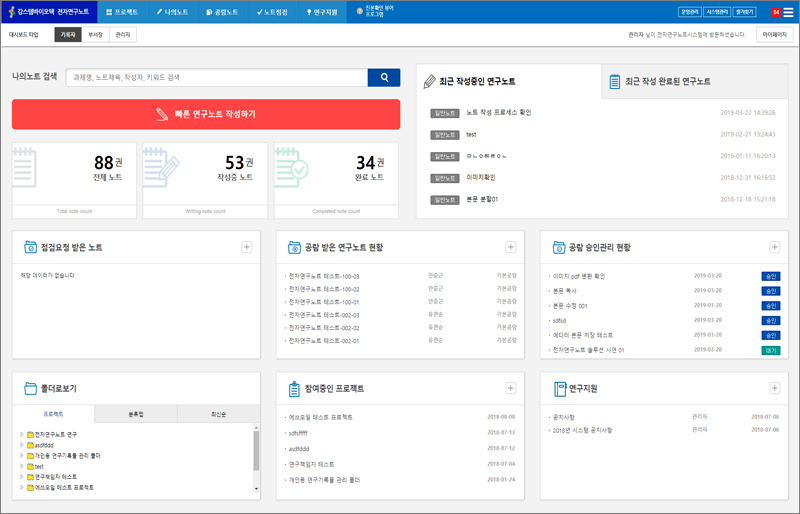Select the 기록자 dashboard type
Viewport: 800px width, 514px height.
coord(68,34)
